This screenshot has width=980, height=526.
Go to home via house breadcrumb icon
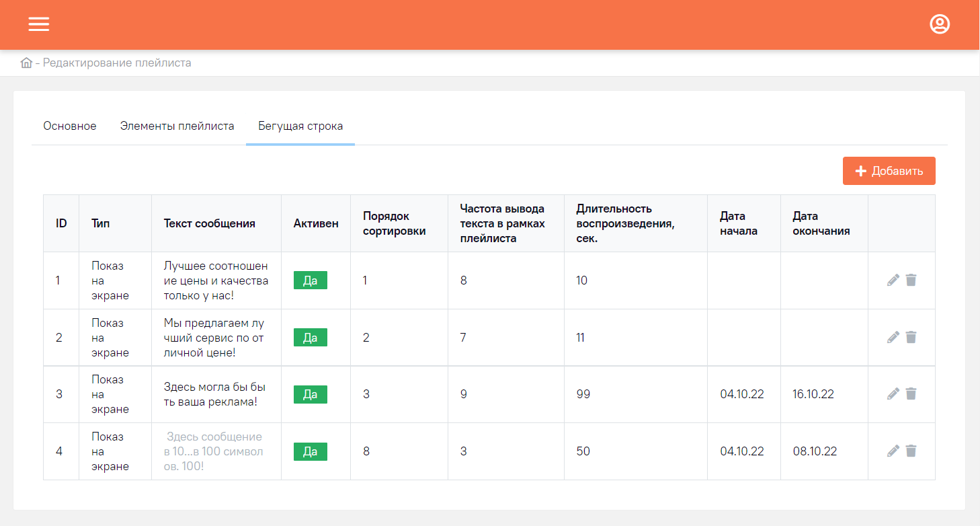pos(26,63)
